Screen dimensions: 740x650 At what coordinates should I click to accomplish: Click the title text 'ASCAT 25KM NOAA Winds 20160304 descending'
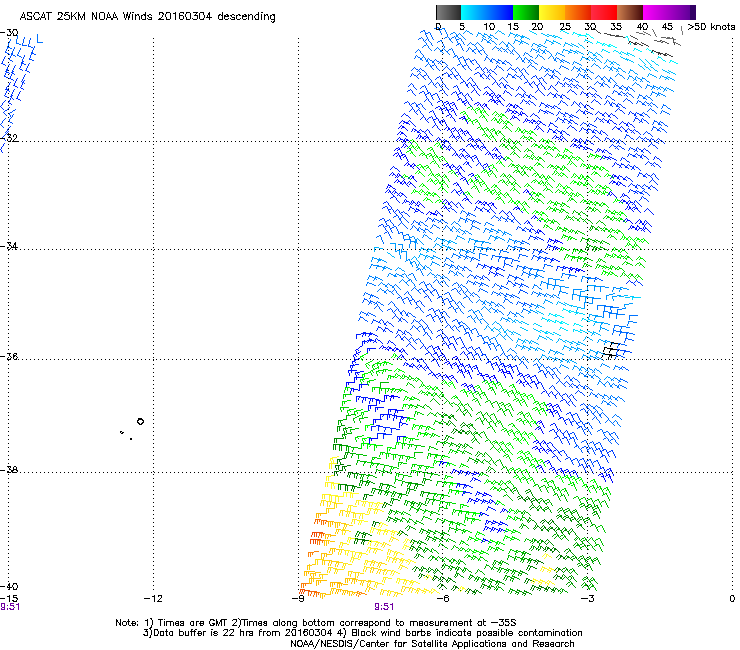147,16
